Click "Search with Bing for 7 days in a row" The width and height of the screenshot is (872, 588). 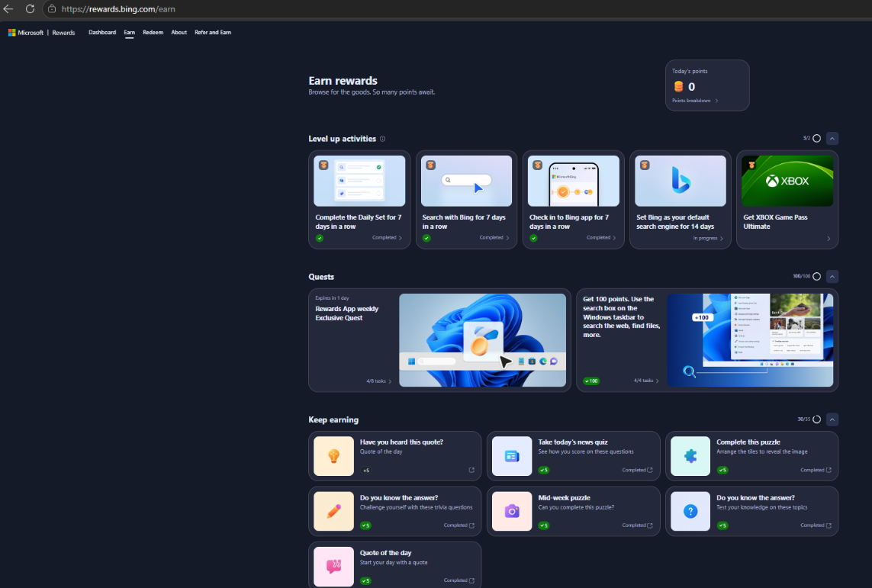coord(464,222)
